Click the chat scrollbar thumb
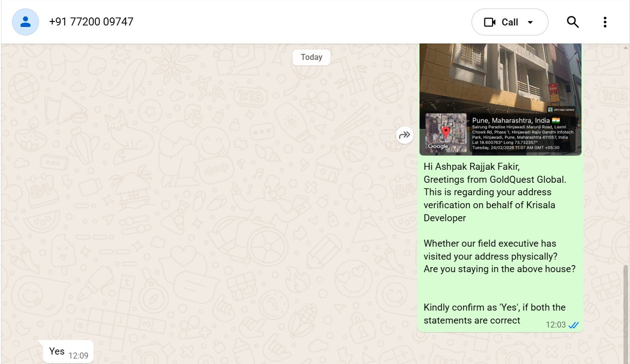Image resolution: width=630 pixels, height=364 pixels. [625, 314]
